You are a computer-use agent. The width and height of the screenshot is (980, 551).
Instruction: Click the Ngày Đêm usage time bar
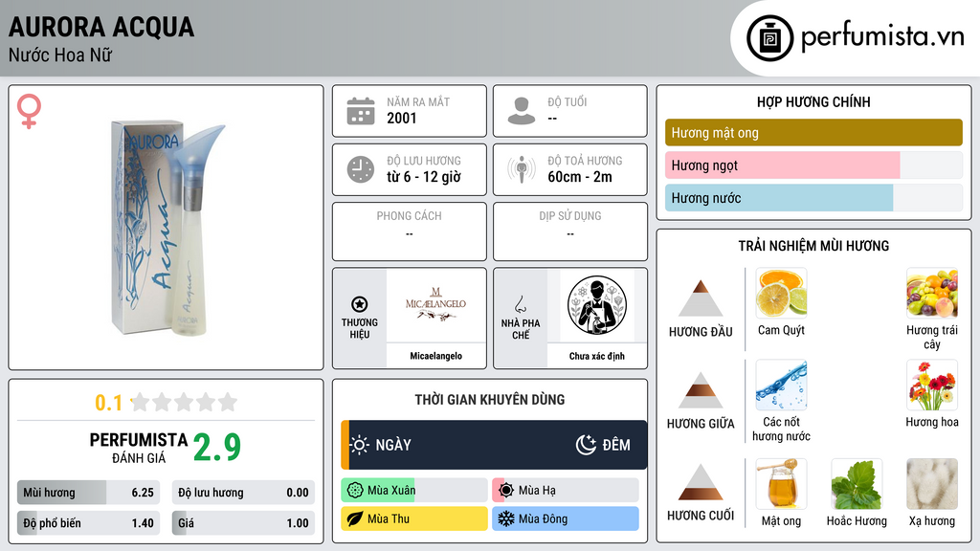point(494,445)
